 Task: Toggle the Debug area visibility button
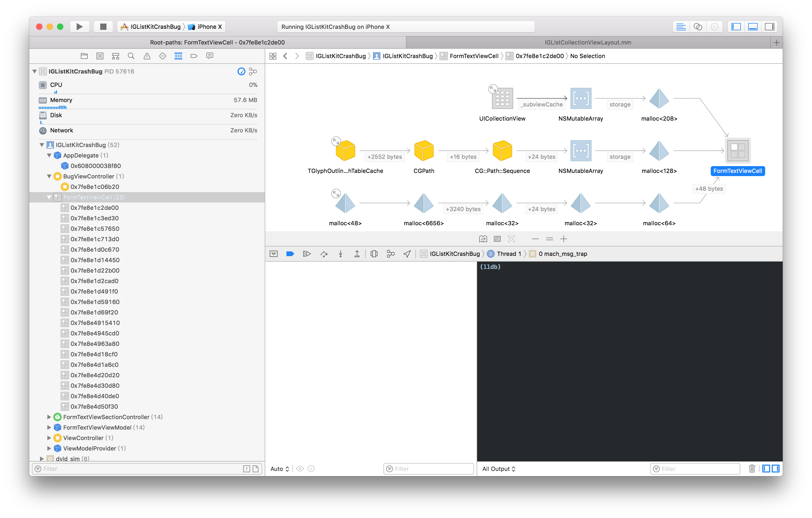tap(753, 27)
